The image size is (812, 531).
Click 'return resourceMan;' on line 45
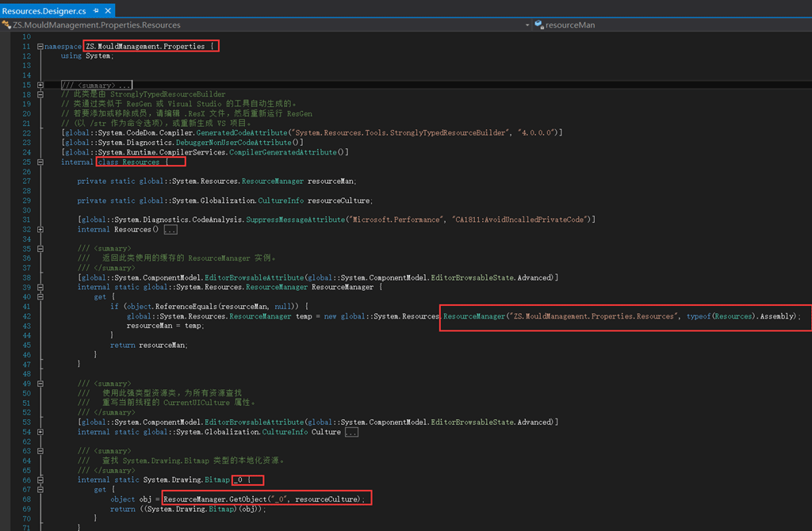coord(149,346)
